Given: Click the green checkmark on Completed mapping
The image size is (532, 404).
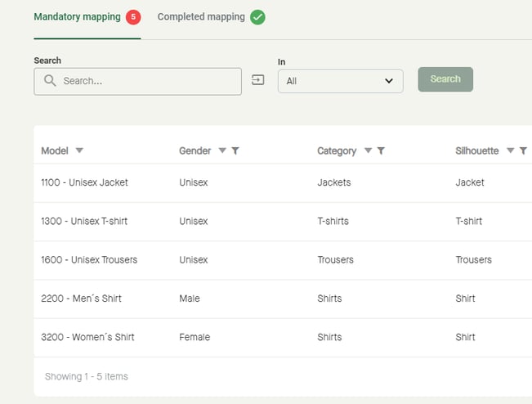Looking at the screenshot, I should click(257, 17).
